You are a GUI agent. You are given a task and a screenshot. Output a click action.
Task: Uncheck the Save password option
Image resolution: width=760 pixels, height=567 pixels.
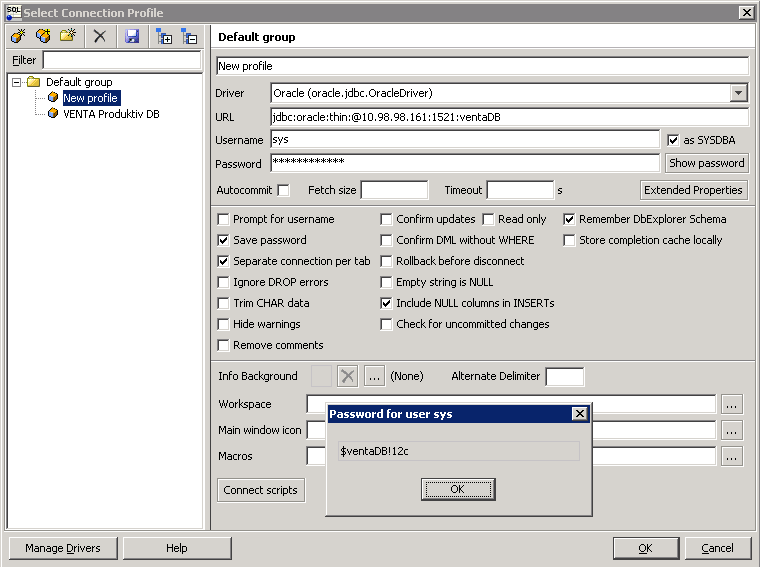[x=223, y=240]
